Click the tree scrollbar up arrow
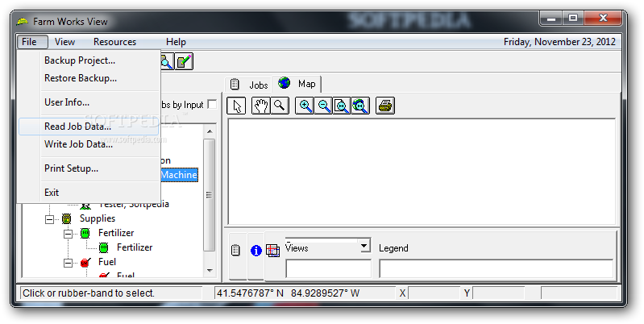Image resolution: width=644 pixels, height=324 pixels. click(210, 131)
